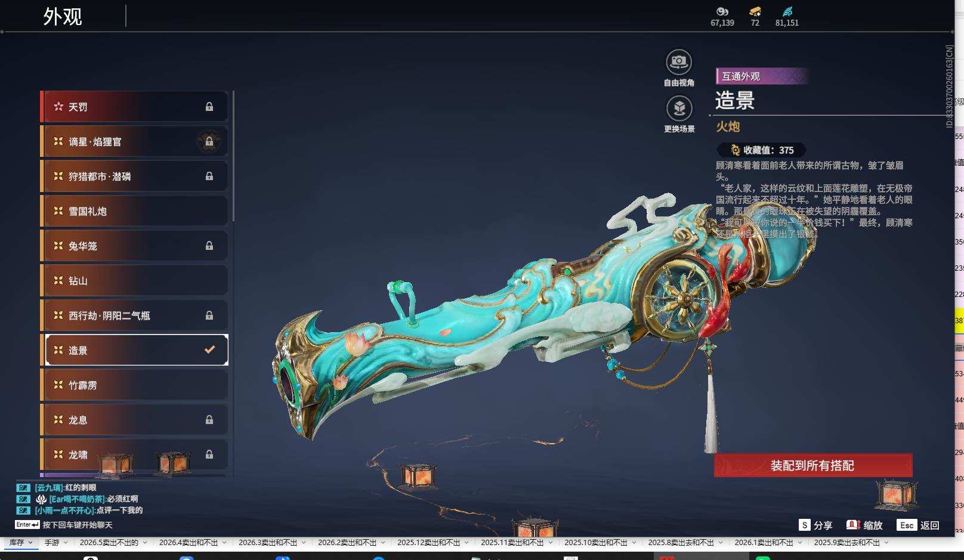Select the 雪国礼炮 skin entry
The width and height of the screenshot is (964, 560).
point(134,211)
